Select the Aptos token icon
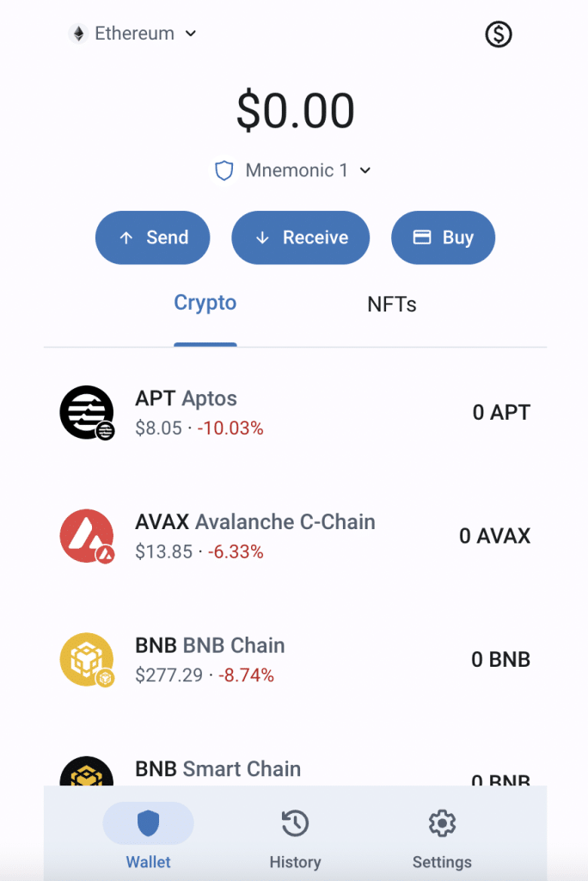 click(86, 412)
